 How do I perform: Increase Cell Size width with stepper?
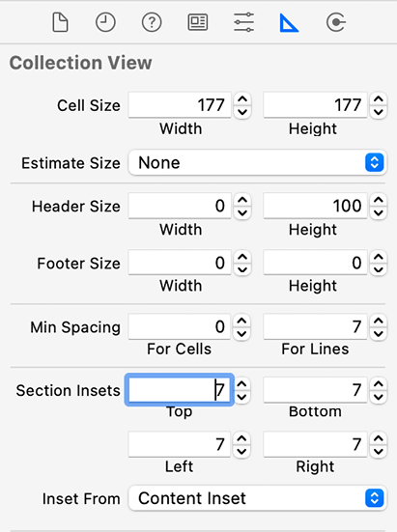point(242,99)
